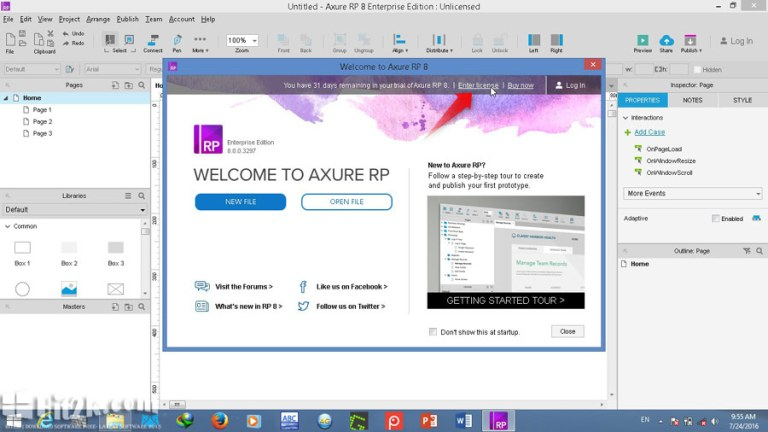Open Word from the taskbar
This screenshot has height=432, width=768.
pyautogui.click(x=463, y=421)
